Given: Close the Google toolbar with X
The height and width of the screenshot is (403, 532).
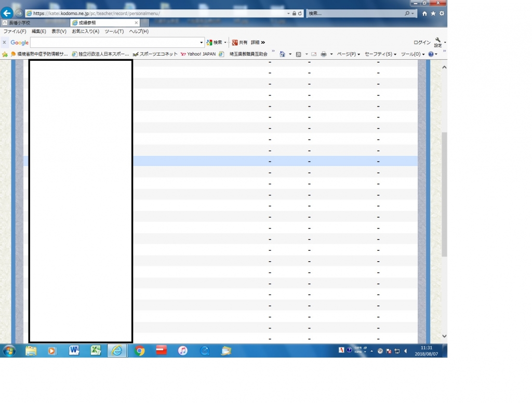Looking at the screenshot, I should [x=4, y=43].
